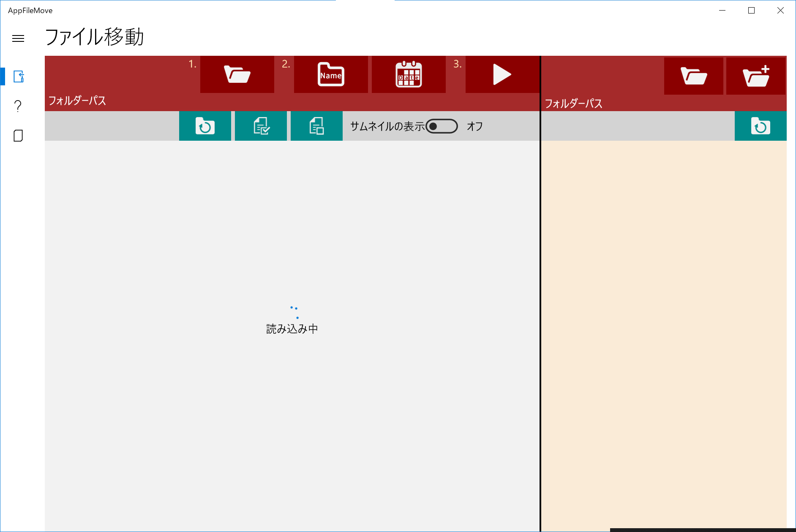
Task: Click the ファイル移動 page heading
Action: 94,37
